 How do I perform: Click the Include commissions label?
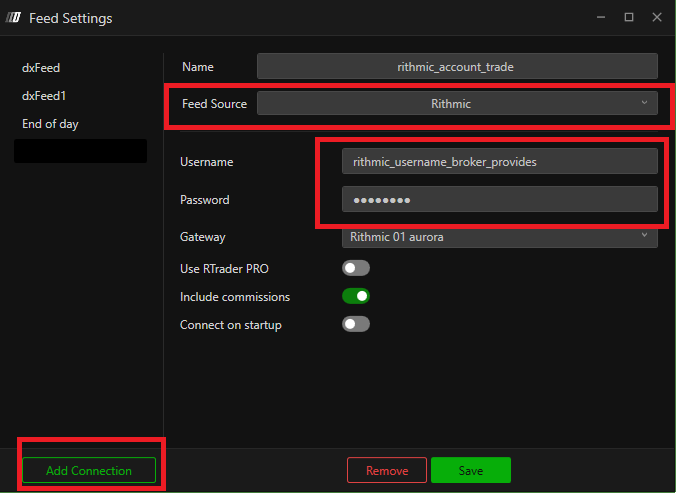pyautogui.click(x=235, y=297)
